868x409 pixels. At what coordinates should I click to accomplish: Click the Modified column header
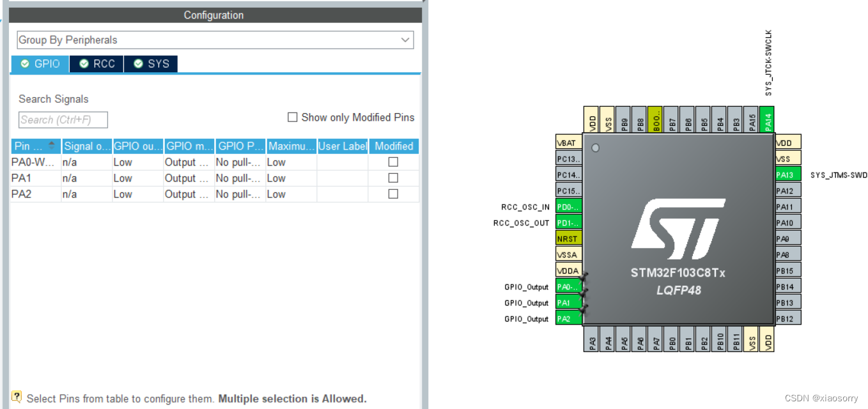click(394, 146)
